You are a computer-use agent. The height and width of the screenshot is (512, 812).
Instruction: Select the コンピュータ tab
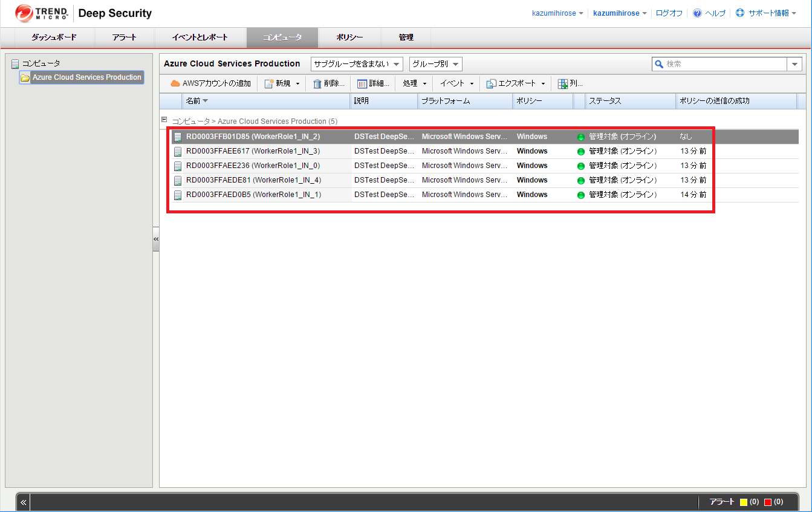282,37
